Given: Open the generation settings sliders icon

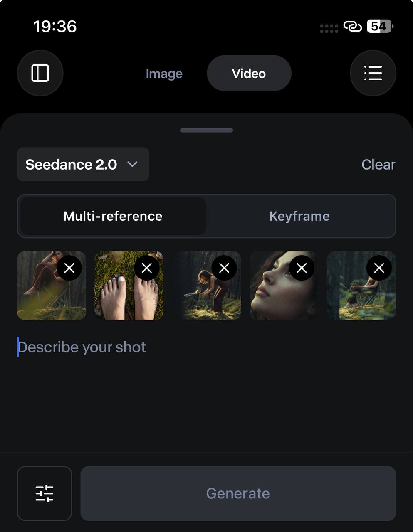Looking at the screenshot, I should click(x=45, y=493).
